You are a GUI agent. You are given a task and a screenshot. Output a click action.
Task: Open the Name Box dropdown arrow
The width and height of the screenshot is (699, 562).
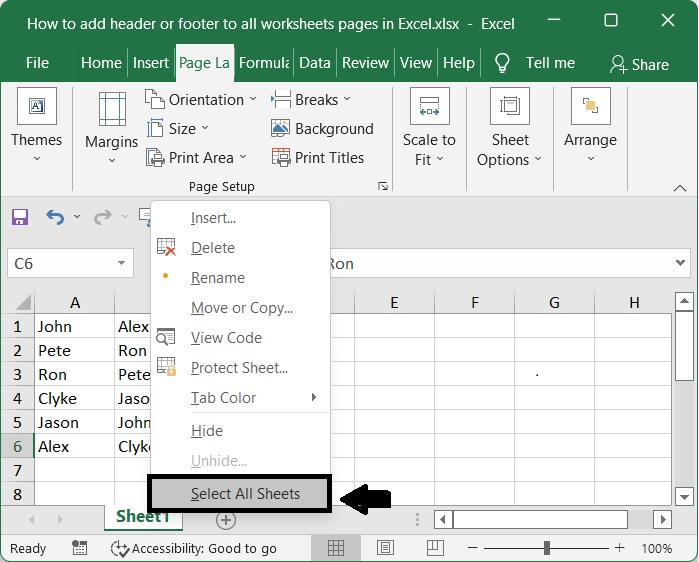122,264
